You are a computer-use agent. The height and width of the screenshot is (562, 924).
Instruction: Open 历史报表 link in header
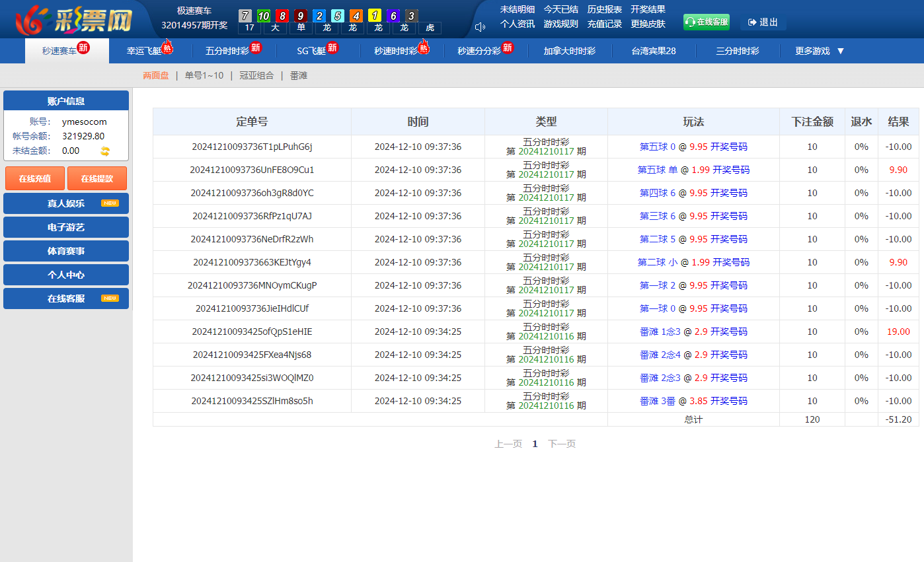pos(605,9)
